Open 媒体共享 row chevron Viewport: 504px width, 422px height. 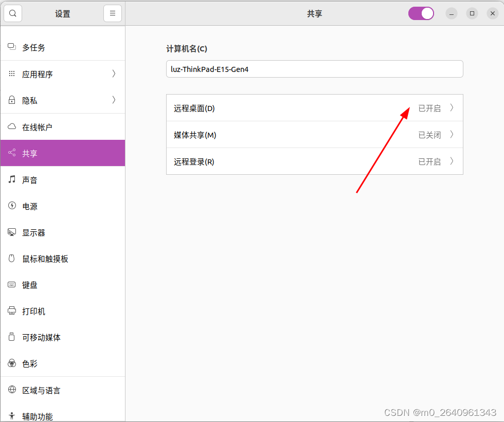[452, 134]
